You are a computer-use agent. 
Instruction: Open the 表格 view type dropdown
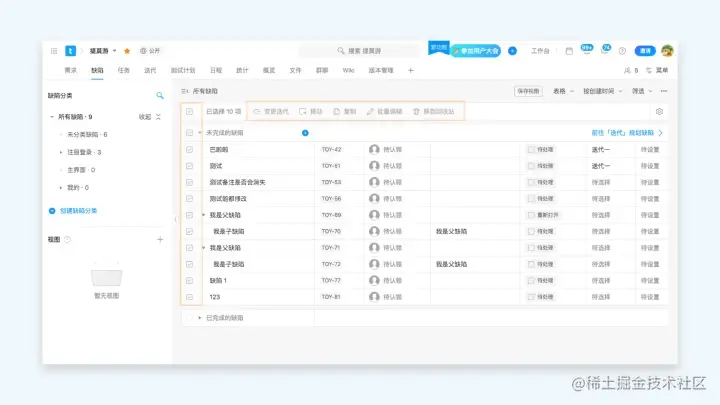[x=563, y=91]
